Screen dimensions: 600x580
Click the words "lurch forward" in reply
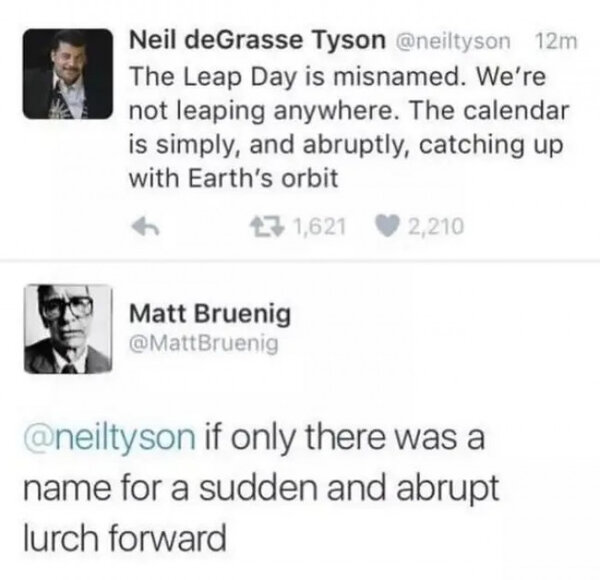click(126, 541)
